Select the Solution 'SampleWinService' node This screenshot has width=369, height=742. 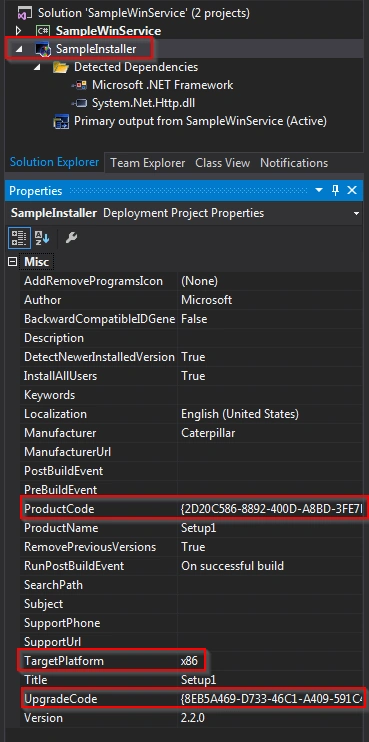144,12
